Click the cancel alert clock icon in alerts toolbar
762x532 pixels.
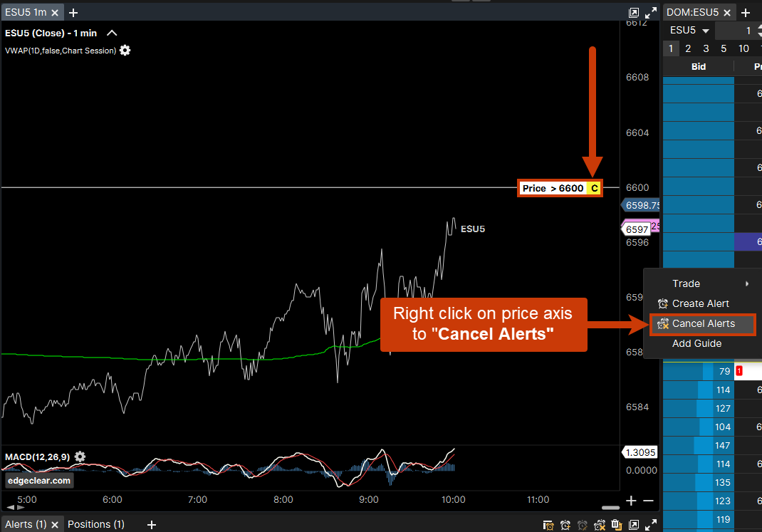tap(599, 526)
